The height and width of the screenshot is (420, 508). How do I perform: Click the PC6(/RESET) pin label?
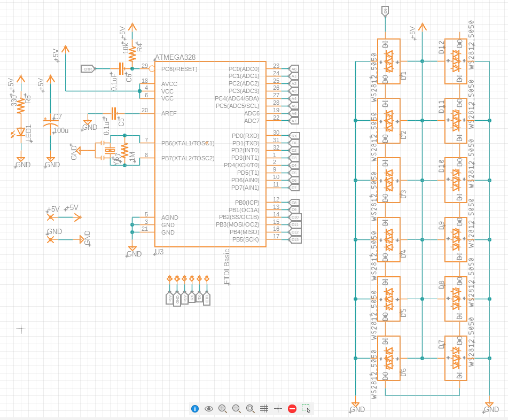[x=179, y=69]
